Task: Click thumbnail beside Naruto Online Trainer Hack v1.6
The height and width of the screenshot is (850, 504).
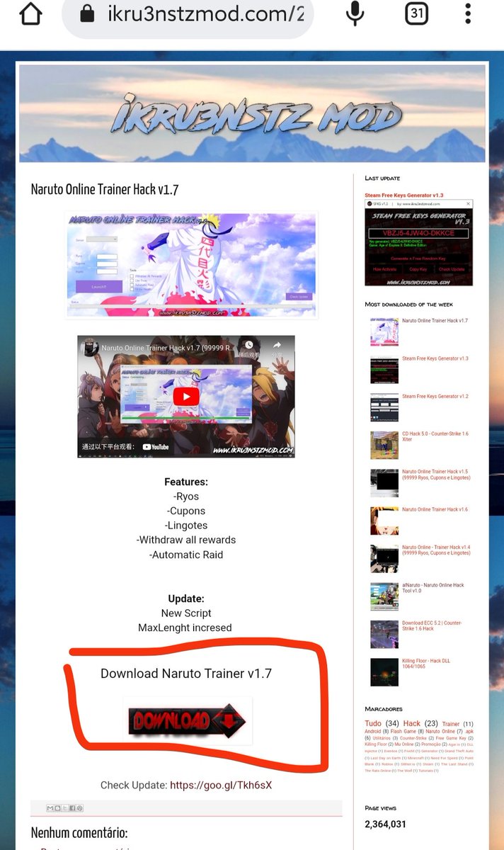Action: point(384,521)
